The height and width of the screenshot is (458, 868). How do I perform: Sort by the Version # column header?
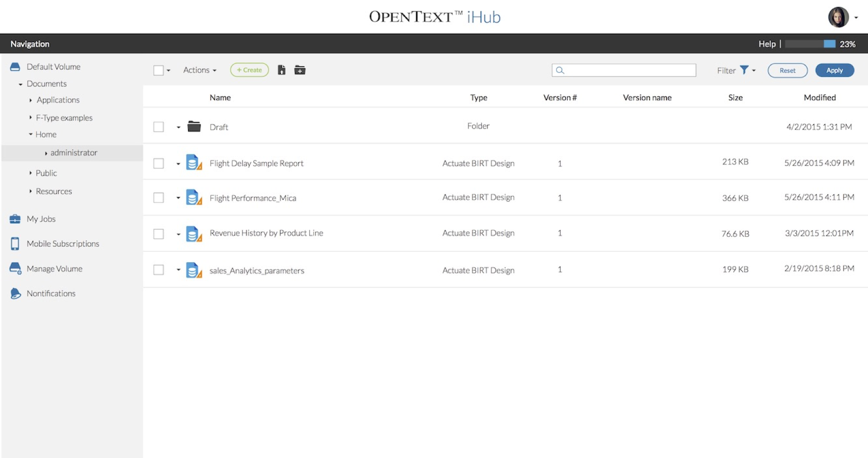[560, 98]
